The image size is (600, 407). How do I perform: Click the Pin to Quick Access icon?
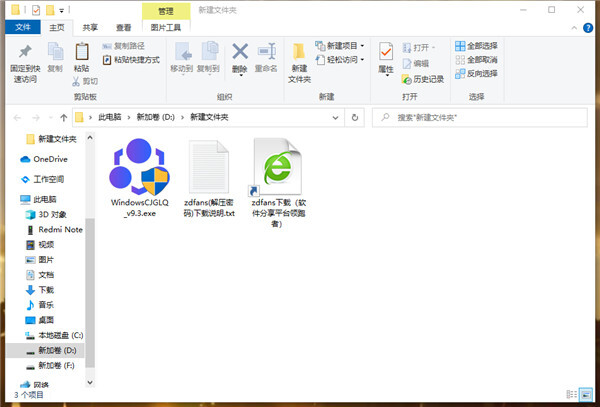click(25, 51)
